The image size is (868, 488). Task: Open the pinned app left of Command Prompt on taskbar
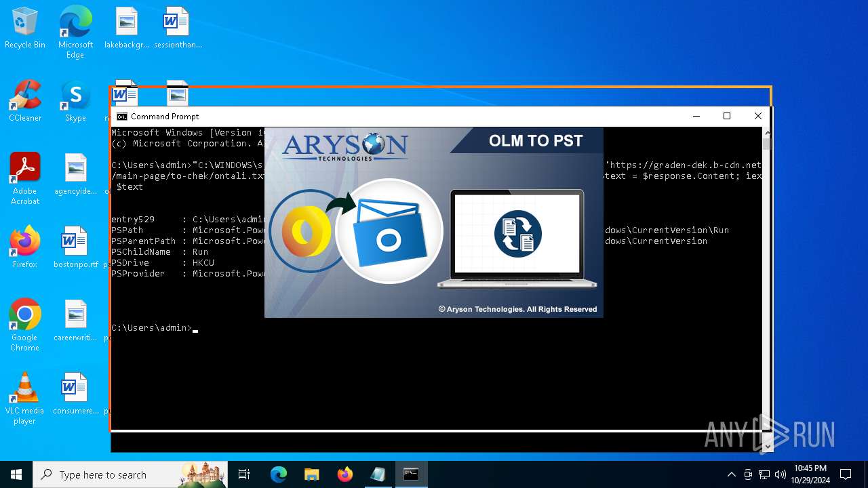coord(378,474)
